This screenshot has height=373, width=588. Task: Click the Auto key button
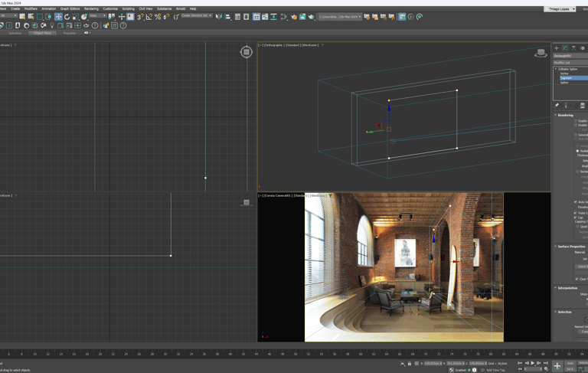coord(570,363)
